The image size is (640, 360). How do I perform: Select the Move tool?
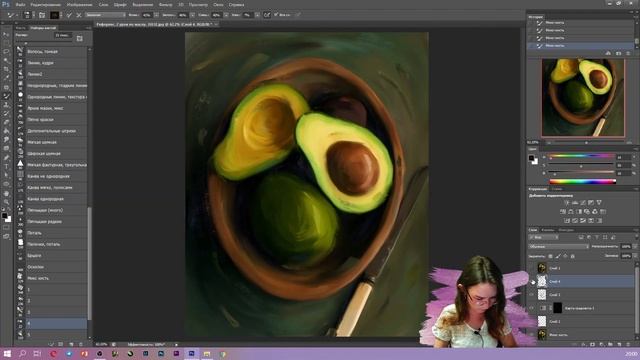click(6, 34)
